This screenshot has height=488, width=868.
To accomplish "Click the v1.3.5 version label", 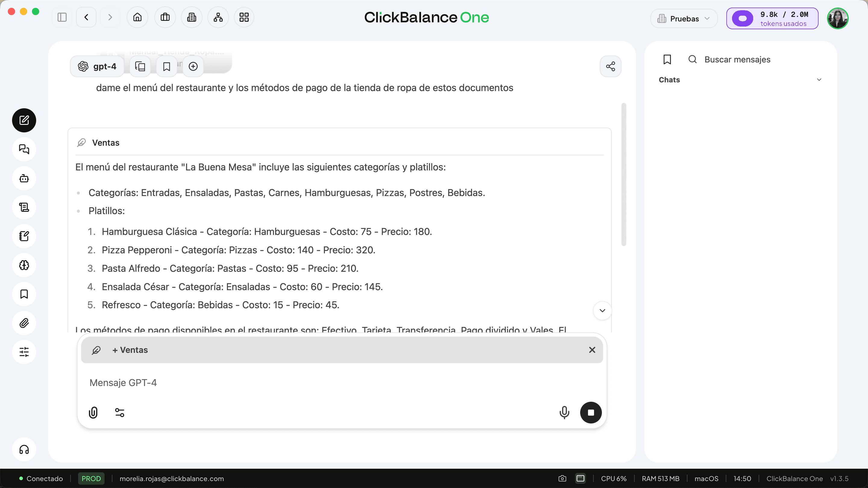I will point(839,479).
